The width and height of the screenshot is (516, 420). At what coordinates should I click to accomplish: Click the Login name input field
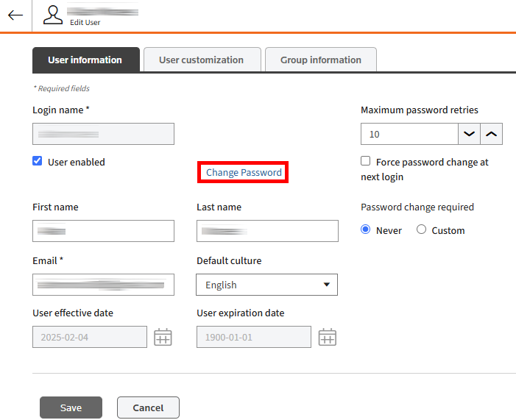click(103, 134)
